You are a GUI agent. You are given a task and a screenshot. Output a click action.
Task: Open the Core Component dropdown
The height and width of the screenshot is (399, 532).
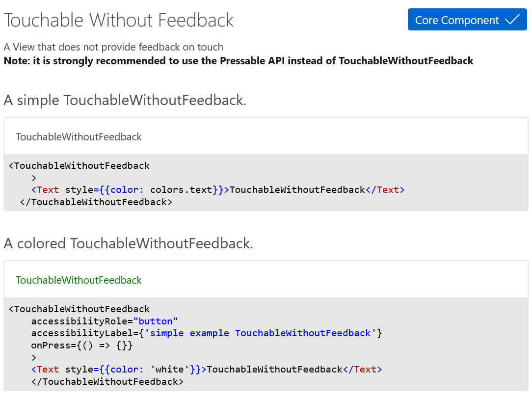pyautogui.click(x=467, y=20)
